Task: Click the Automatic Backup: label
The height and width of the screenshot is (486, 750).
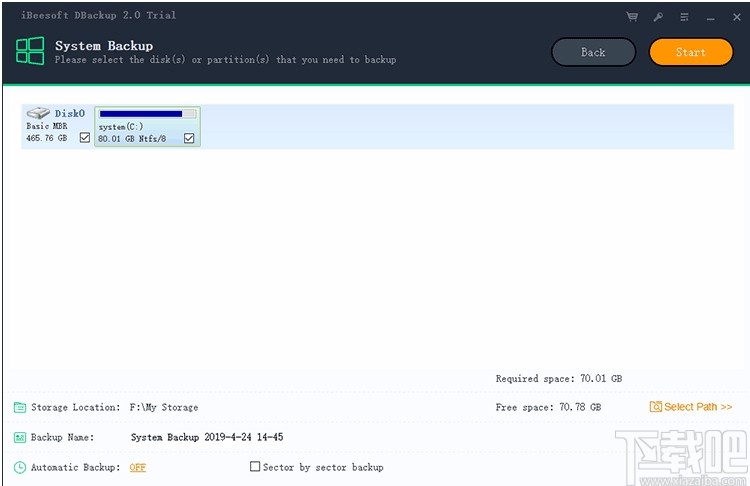Action: point(76,467)
